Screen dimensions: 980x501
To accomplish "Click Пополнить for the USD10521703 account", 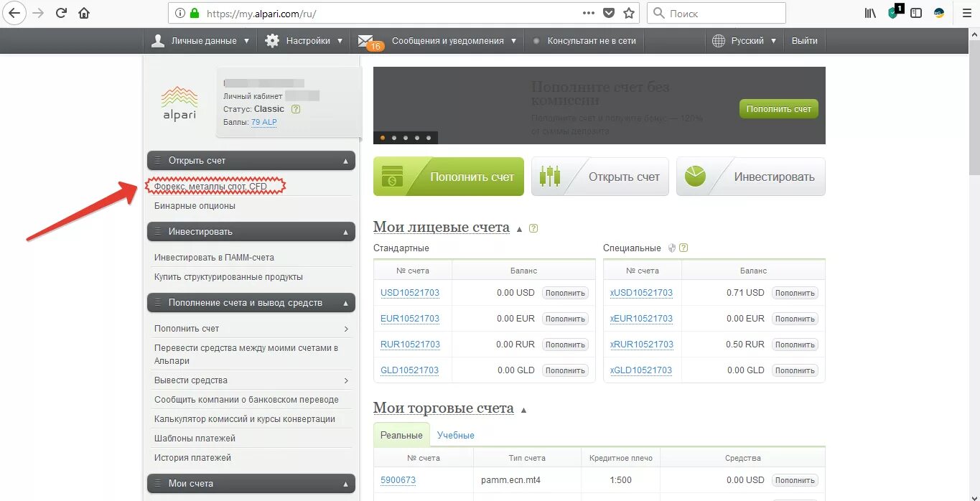I will [x=565, y=293].
